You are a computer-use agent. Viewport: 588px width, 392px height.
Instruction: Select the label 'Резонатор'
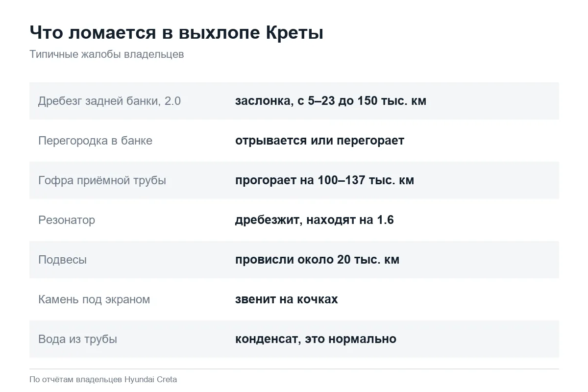click(67, 220)
